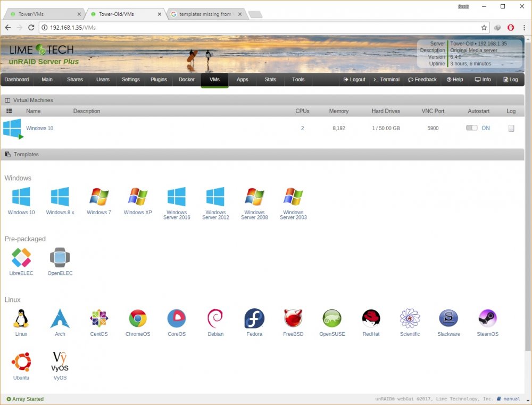
Task: Open the Log button in navbar
Action: 511,80
